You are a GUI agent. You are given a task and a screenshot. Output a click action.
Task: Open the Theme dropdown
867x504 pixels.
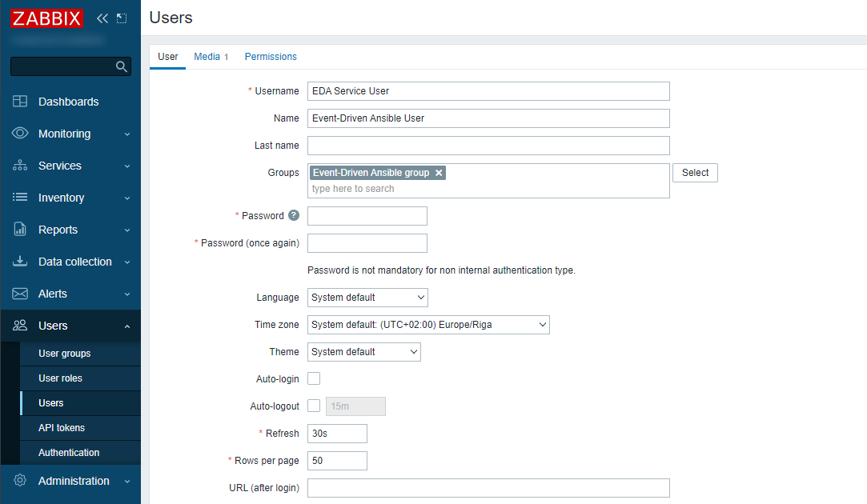click(x=363, y=352)
